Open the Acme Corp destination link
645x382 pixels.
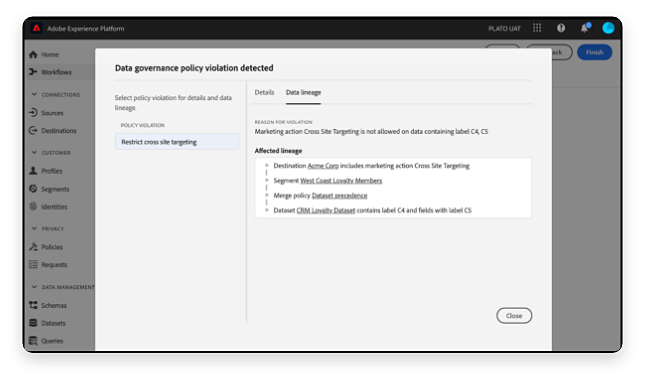(x=323, y=166)
